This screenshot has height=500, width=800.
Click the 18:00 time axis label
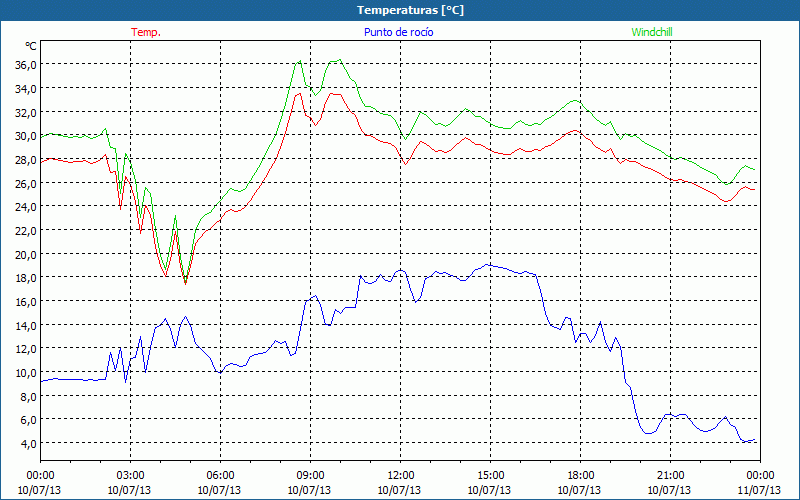[x=580, y=475]
